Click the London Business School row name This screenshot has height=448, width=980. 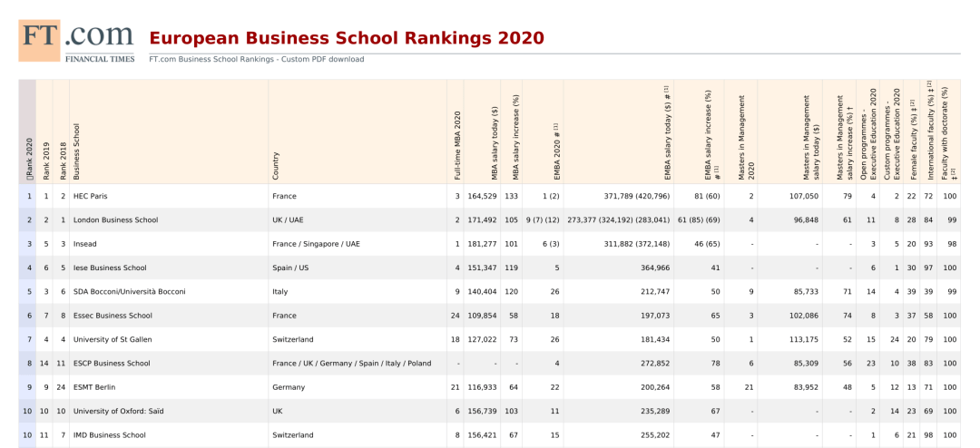[x=115, y=220]
